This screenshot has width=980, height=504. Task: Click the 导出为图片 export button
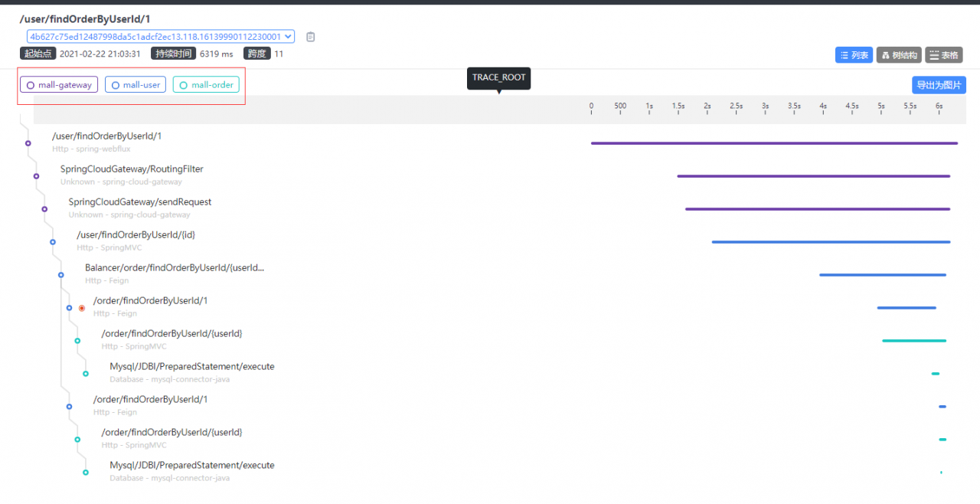[939, 85]
